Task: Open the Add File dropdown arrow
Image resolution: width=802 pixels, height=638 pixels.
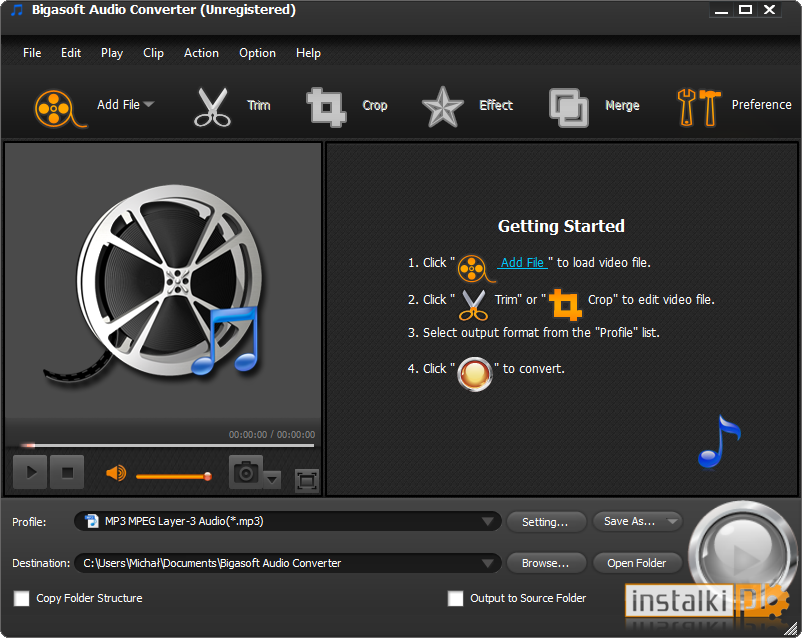Action: pyautogui.click(x=149, y=104)
